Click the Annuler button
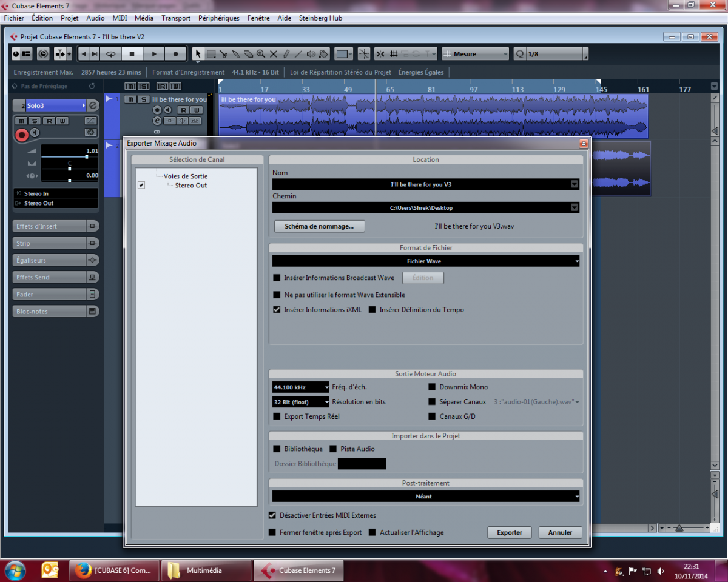Viewport: 728px width, 582px height. point(561,532)
